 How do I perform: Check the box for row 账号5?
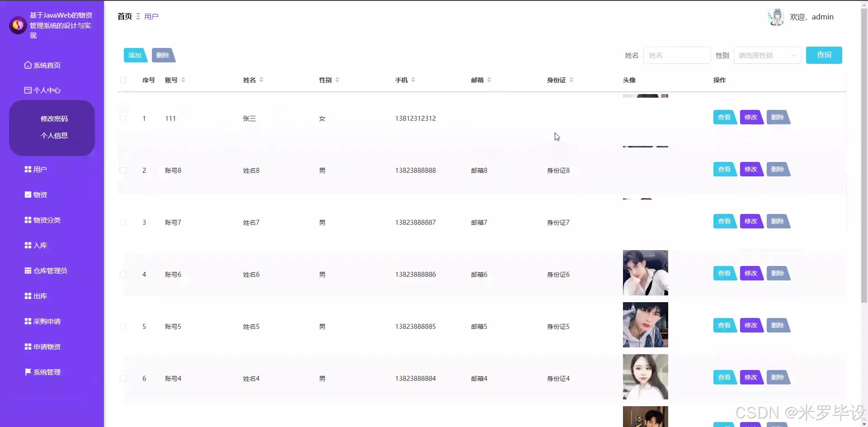click(123, 327)
